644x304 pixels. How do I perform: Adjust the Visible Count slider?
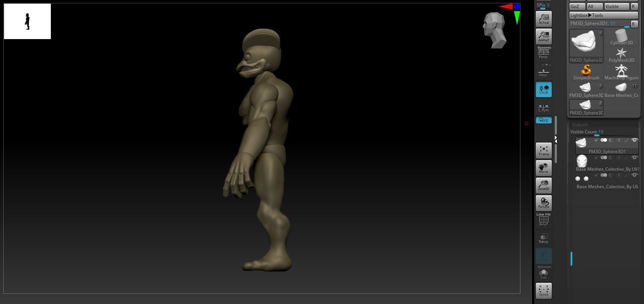603,132
